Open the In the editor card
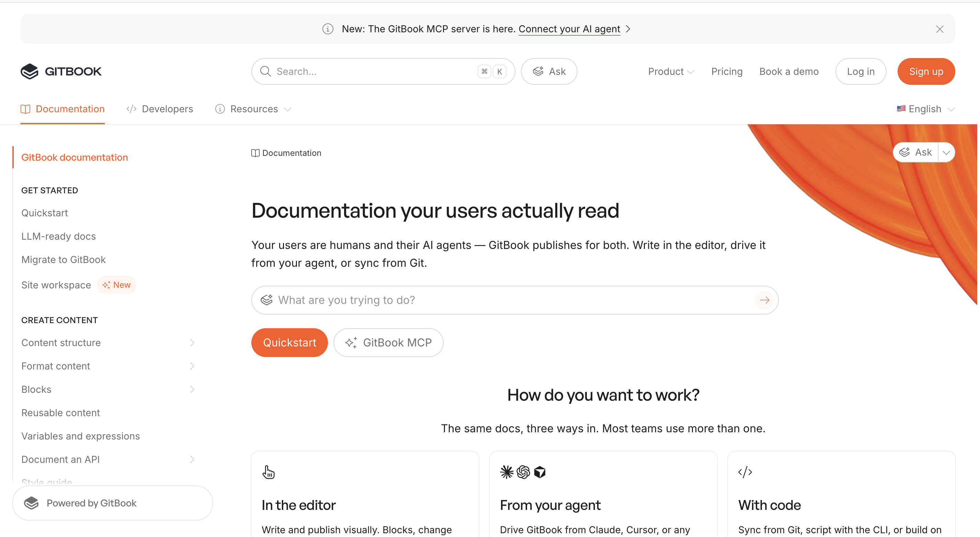The height and width of the screenshot is (537, 980). tap(365, 494)
